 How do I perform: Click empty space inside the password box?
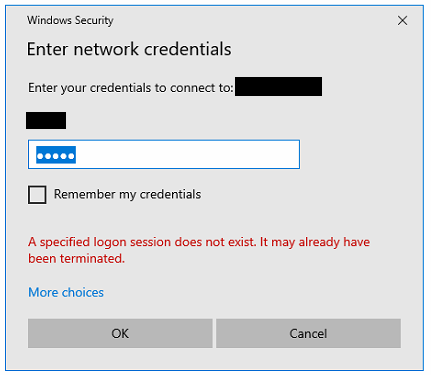point(187,155)
